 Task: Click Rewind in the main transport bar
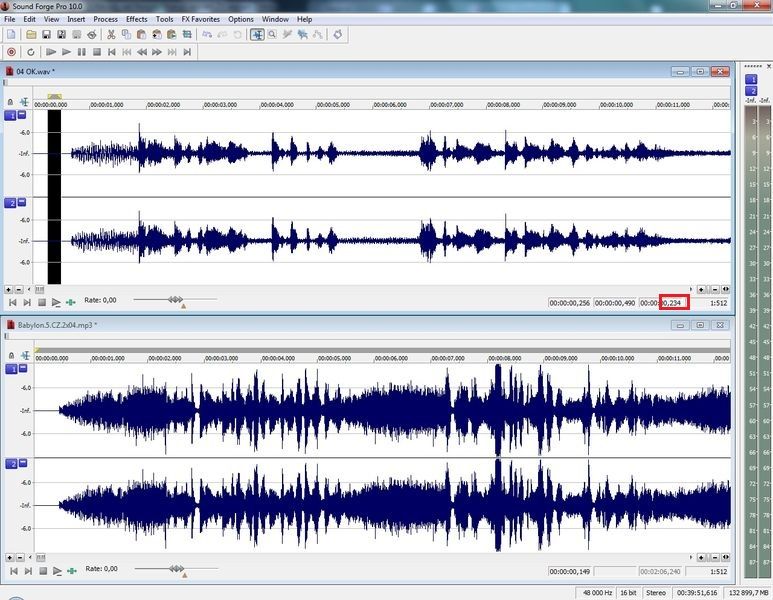coord(142,52)
